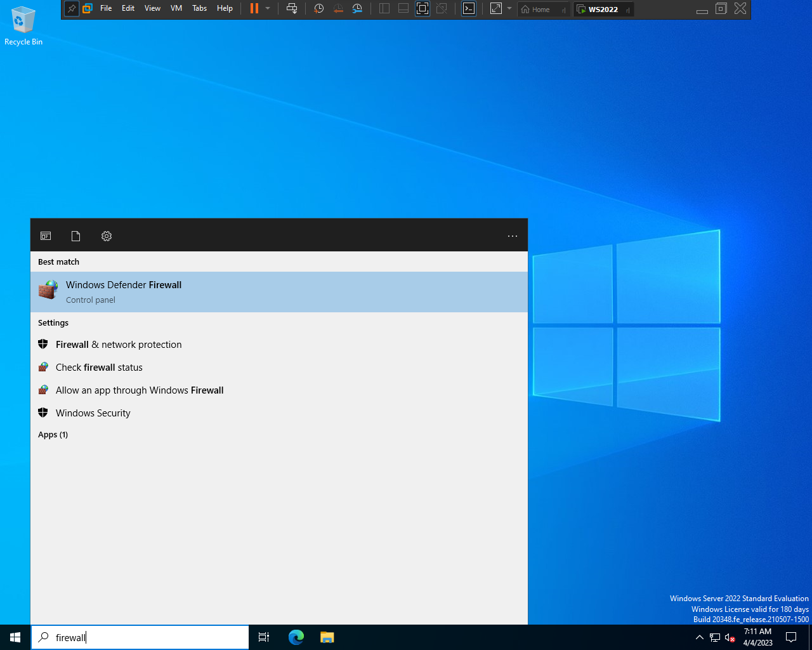Expand the Apps (1) results group
812x650 pixels.
click(53, 435)
